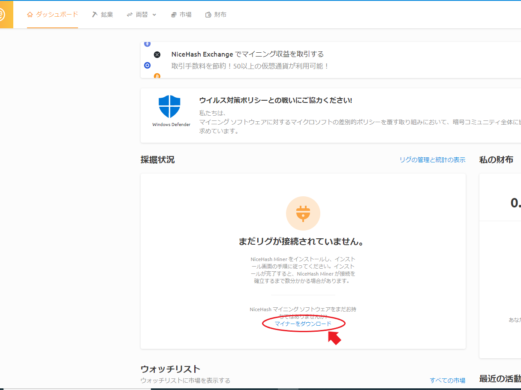Click the black coin icon in exchange banner
Image resolution: width=521 pixels, height=390 pixels.
click(157, 54)
